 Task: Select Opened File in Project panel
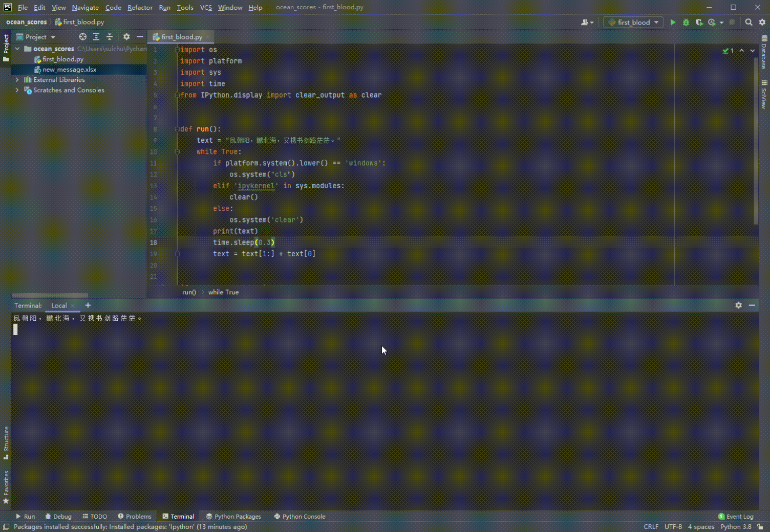[x=82, y=37]
